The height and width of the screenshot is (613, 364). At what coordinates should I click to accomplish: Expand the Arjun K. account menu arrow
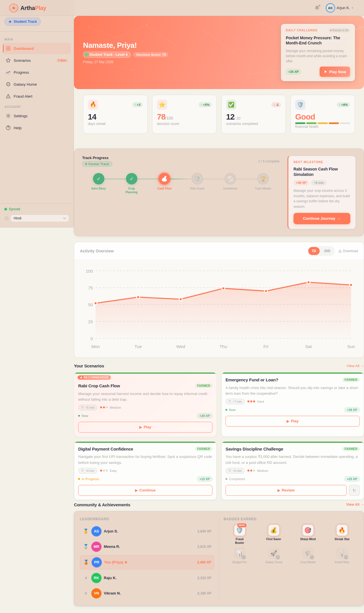tap(352, 8)
